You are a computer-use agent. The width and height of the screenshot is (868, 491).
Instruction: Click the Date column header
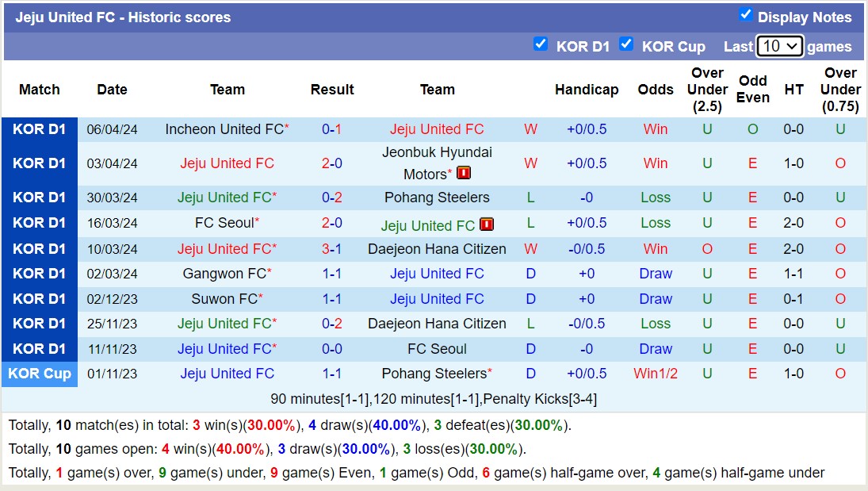point(112,90)
